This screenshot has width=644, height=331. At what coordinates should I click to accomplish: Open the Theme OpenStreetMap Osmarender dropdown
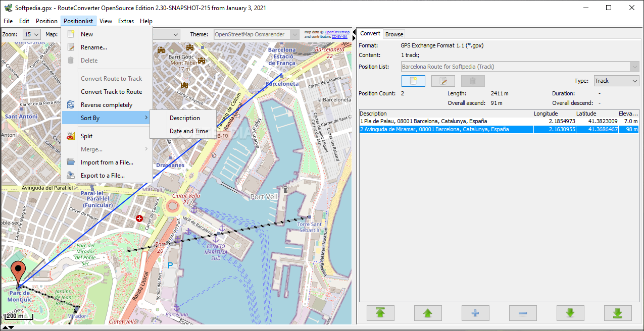tap(257, 34)
